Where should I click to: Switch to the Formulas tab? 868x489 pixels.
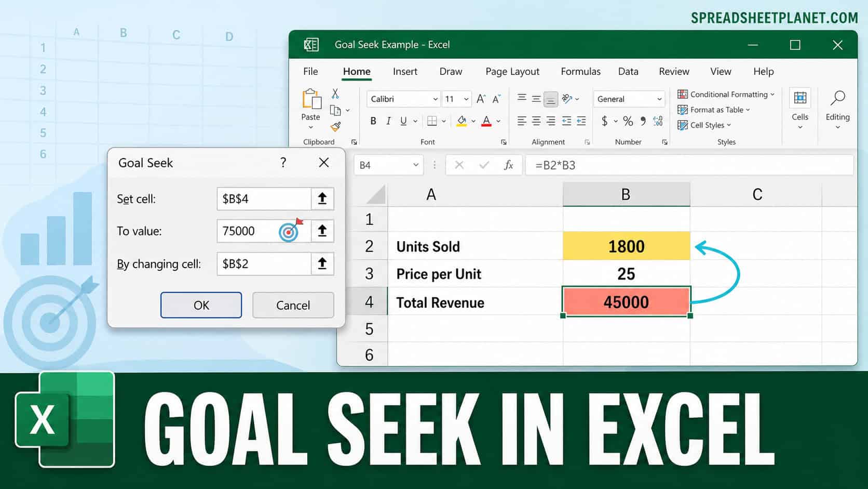(580, 72)
